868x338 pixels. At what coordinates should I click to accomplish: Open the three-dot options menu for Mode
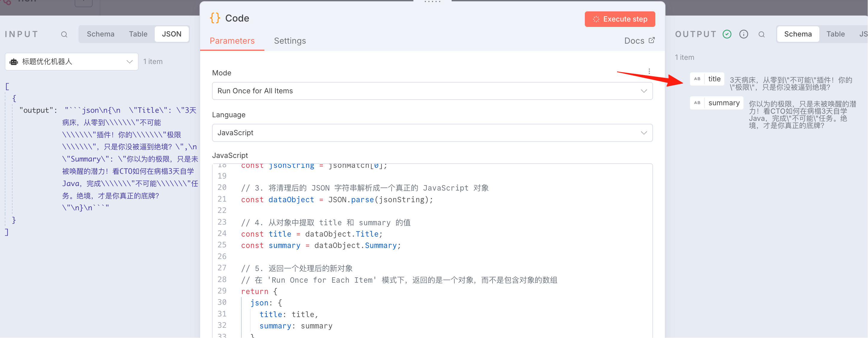click(649, 71)
